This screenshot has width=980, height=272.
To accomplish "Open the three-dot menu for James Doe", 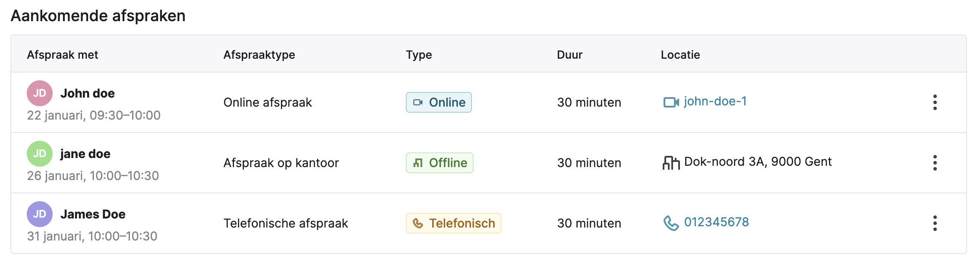I will 935,223.
